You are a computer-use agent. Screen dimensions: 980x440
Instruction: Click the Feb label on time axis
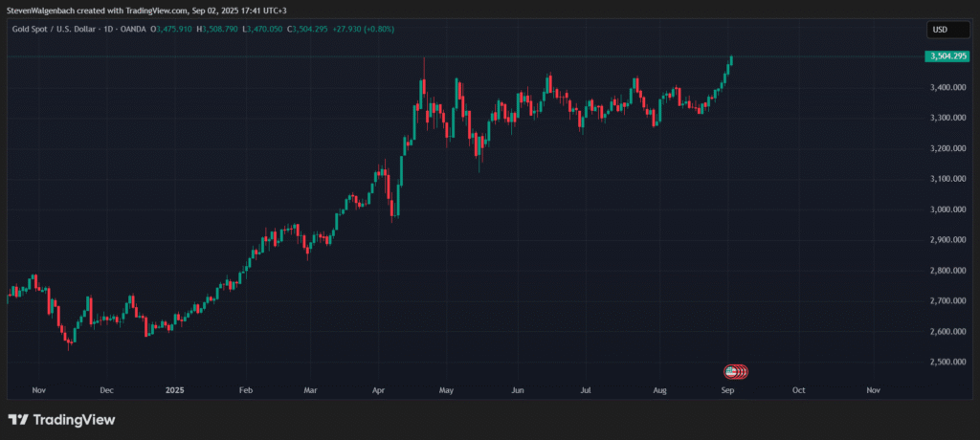point(246,390)
